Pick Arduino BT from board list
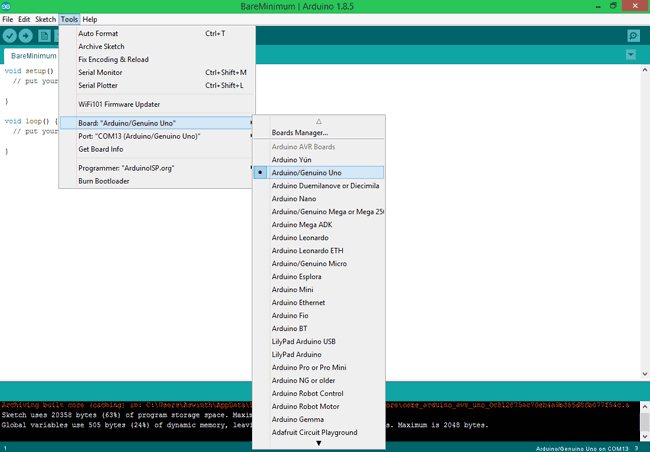Viewport: 650px width, 452px height. point(319,328)
